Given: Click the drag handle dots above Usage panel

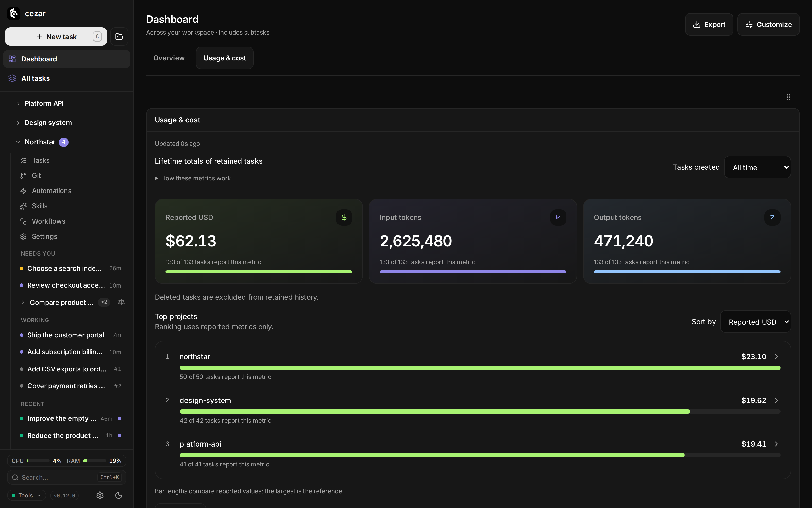Looking at the screenshot, I should 788,97.
